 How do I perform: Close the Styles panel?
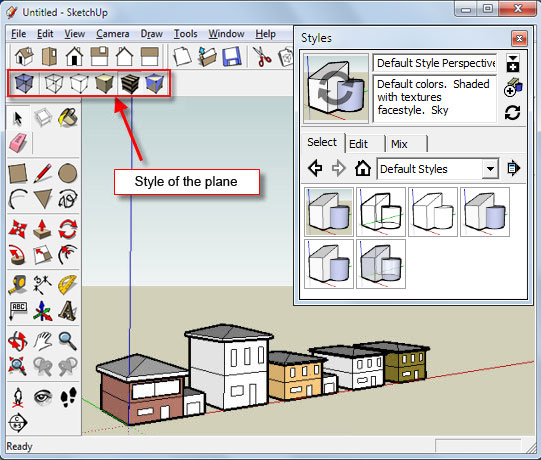(x=519, y=38)
